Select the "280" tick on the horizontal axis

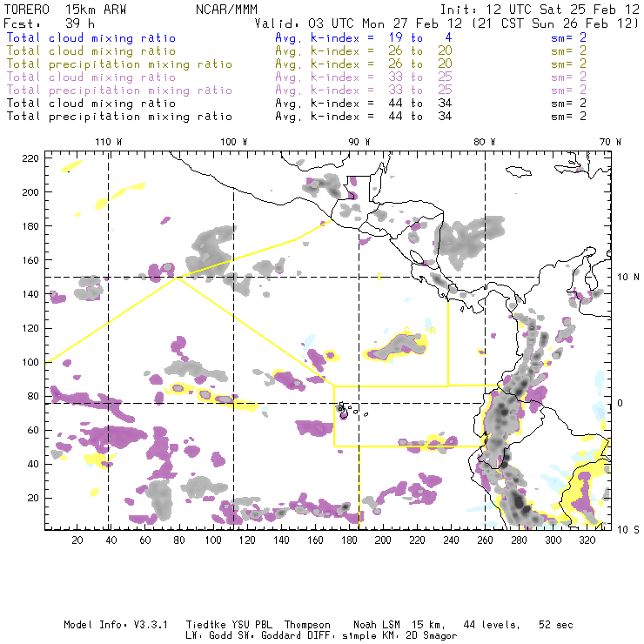pyautogui.click(x=519, y=540)
